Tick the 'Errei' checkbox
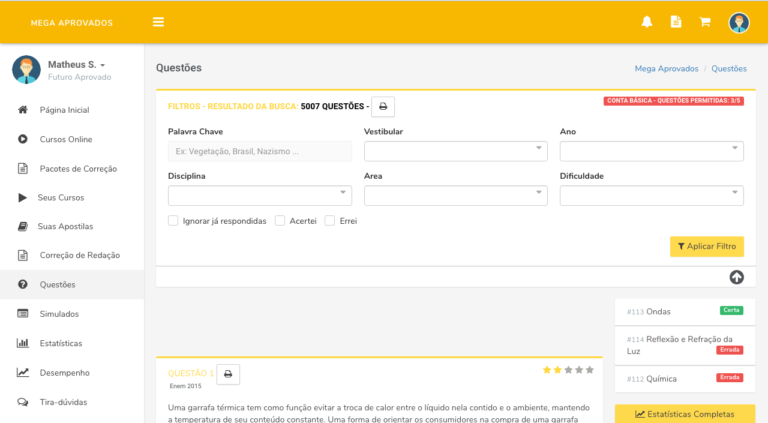Image resolution: width=768 pixels, height=423 pixels. click(x=330, y=221)
